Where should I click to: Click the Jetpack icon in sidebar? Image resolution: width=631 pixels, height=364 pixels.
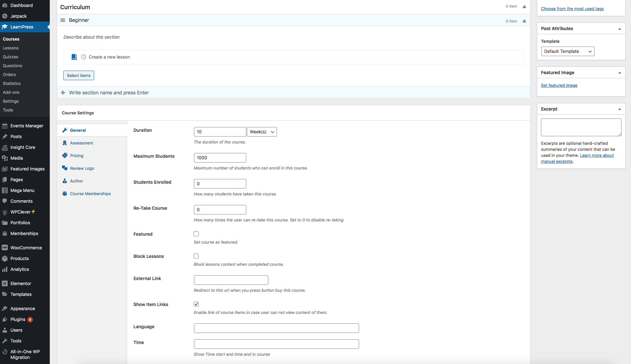[x=5, y=16]
